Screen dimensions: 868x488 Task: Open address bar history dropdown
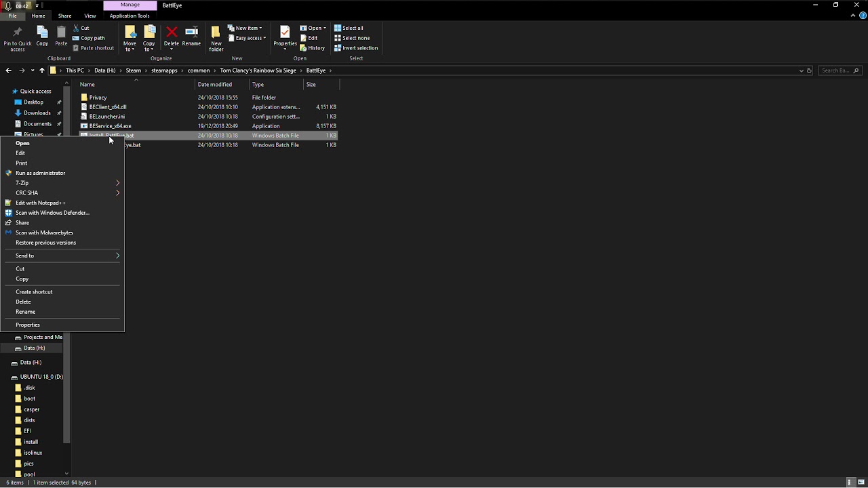pyautogui.click(x=802, y=70)
